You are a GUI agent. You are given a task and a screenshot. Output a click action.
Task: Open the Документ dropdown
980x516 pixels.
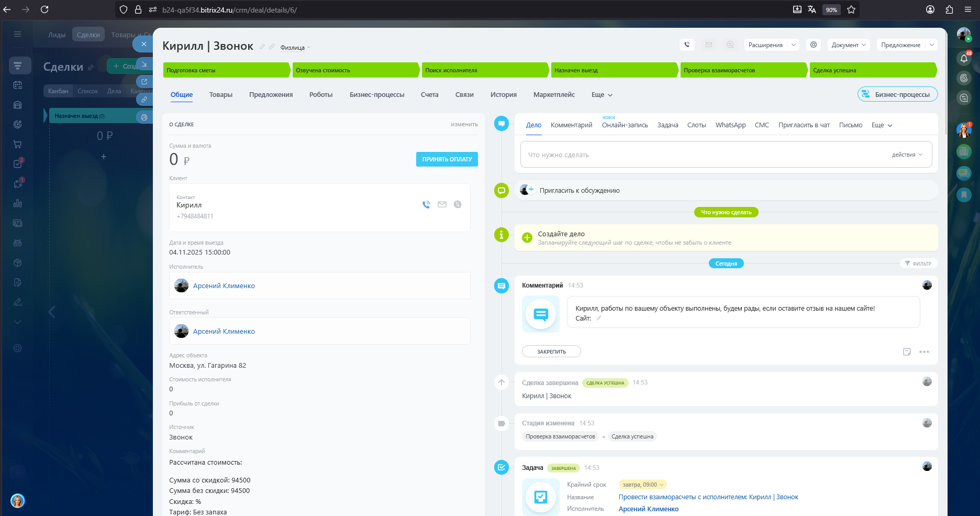(x=848, y=45)
